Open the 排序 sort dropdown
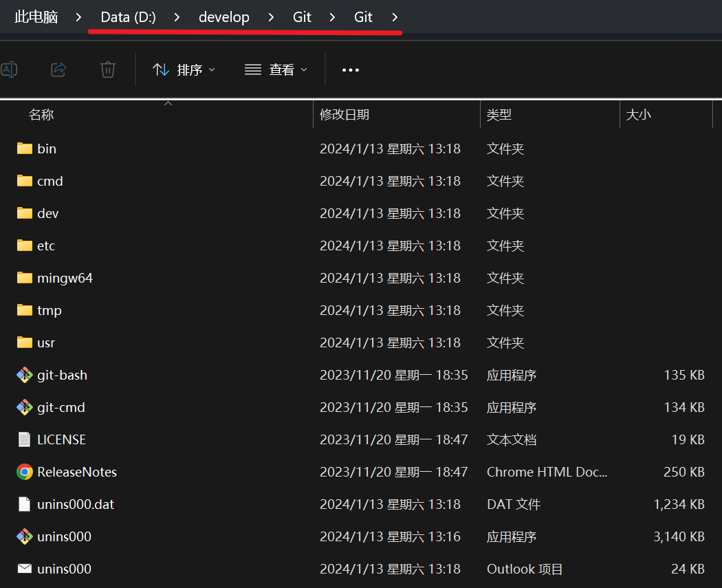Viewport: 722px width, 588px height. pyautogui.click(x=184, y=70)
